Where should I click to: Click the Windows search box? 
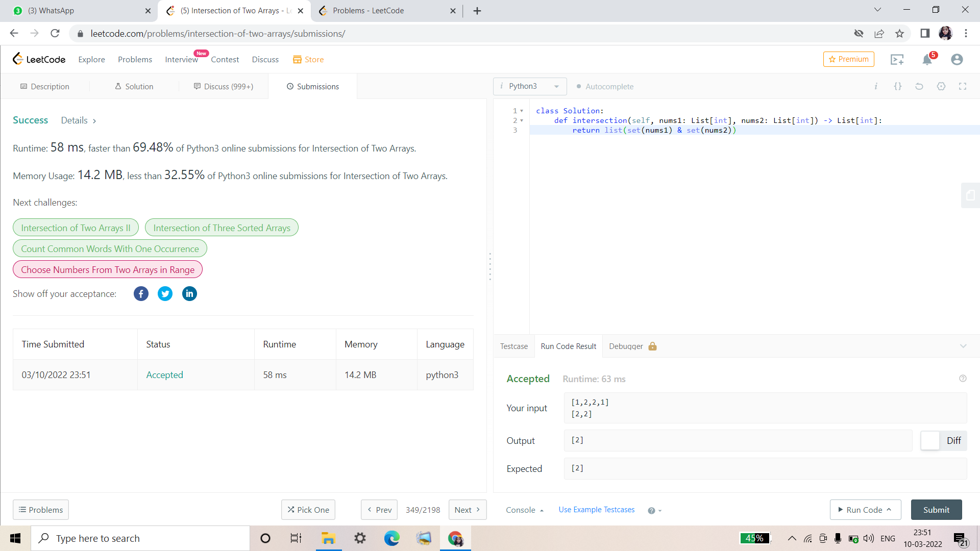pyautogui.click(x=140, y=538)
